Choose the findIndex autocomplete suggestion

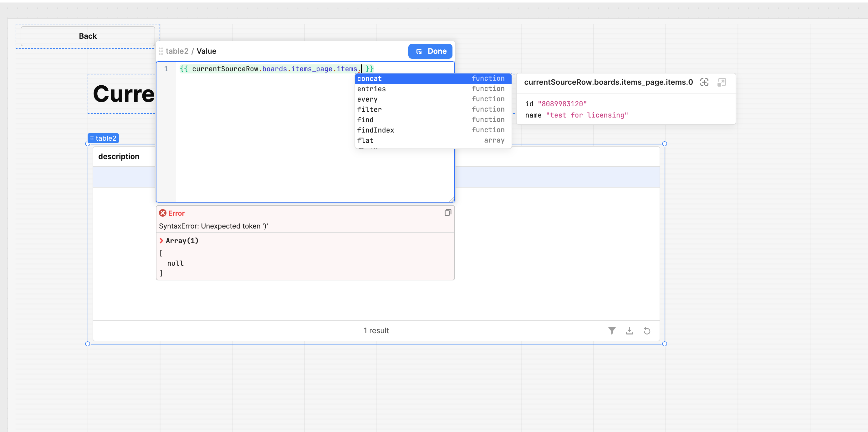(x=433, y=130)
